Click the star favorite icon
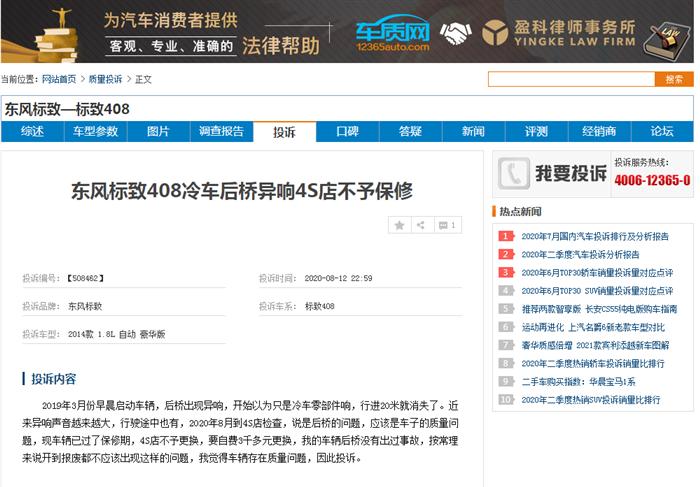 click(x=400, y=225)
